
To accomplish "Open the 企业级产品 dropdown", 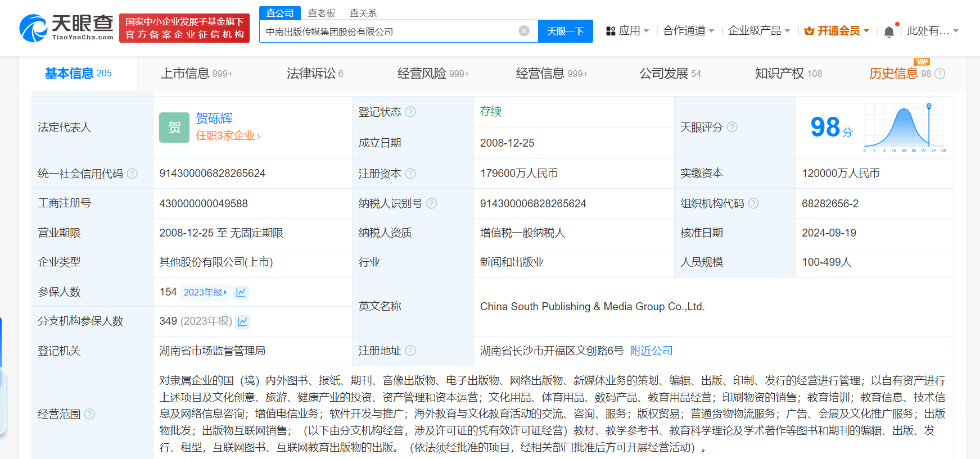I will coord(758,31).
